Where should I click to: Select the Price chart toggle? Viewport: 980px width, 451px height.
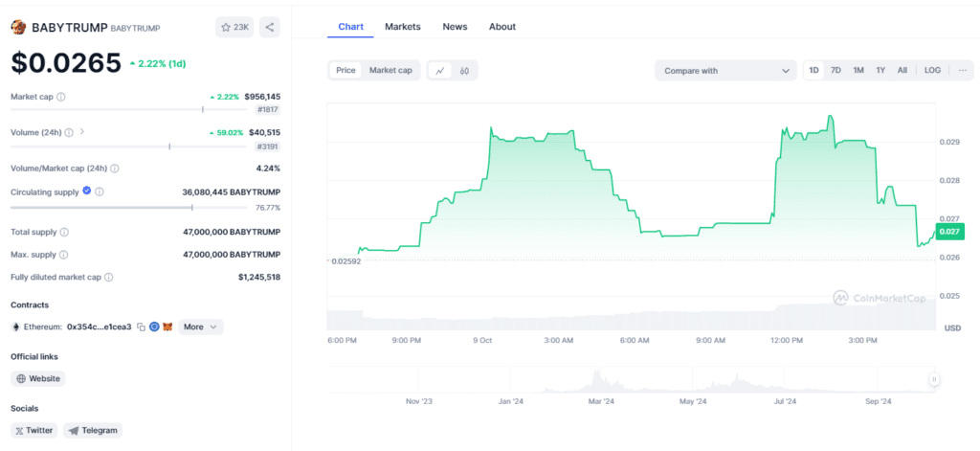click(x=345, y=70)
